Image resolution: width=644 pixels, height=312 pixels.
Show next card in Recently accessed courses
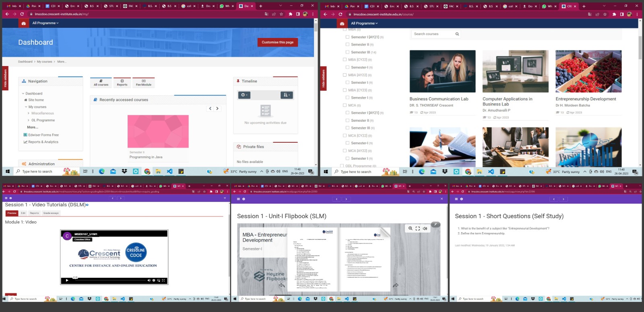(x=217, y=108)
